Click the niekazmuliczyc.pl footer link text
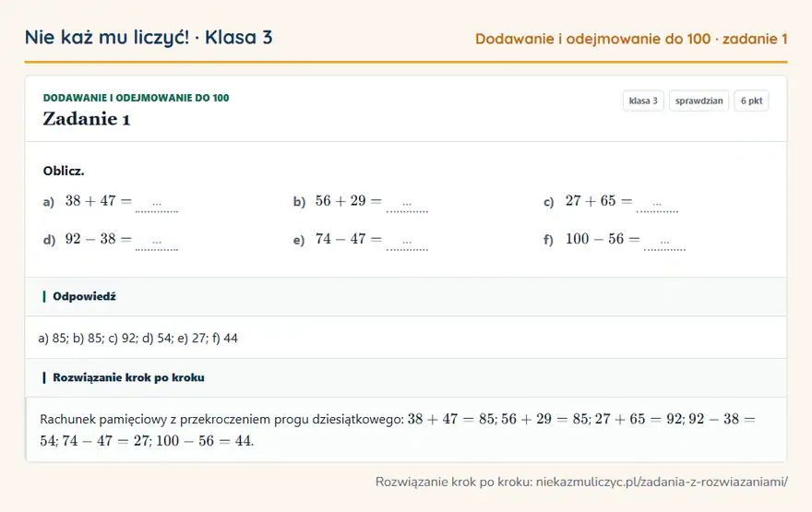The image size is (812, 512). (662, 482)
